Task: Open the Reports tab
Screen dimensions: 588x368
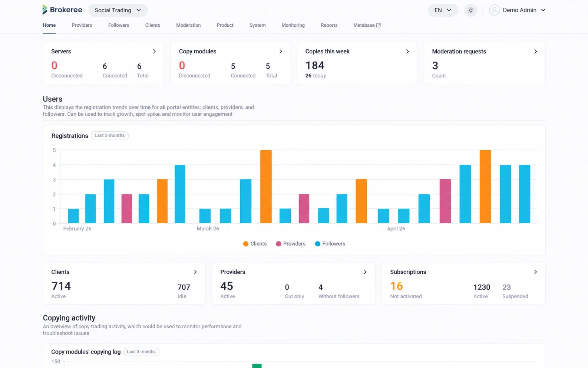Action: click(329, 25)
